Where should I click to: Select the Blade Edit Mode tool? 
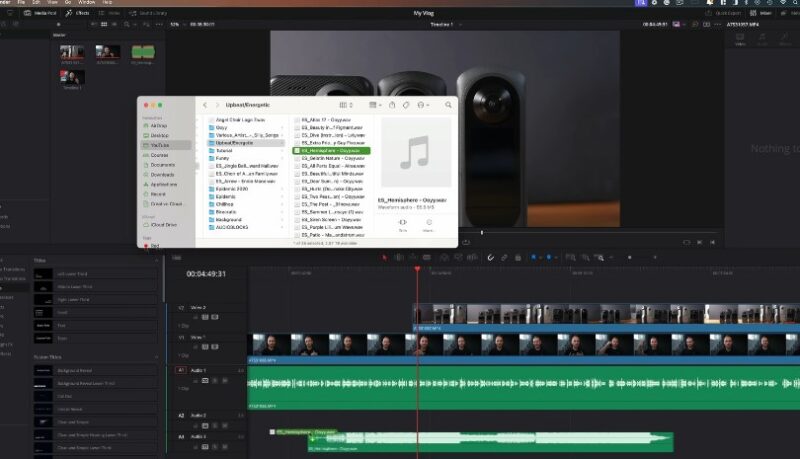click(x=427, y=258)
